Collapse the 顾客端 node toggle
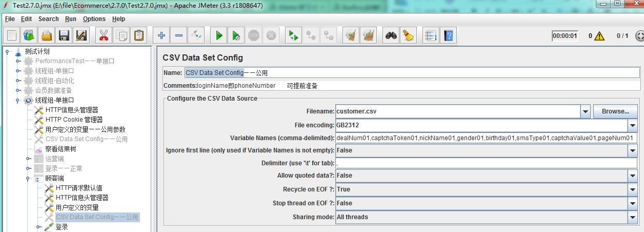The height and width of the screenshot is (232, 644). point(28,178)
